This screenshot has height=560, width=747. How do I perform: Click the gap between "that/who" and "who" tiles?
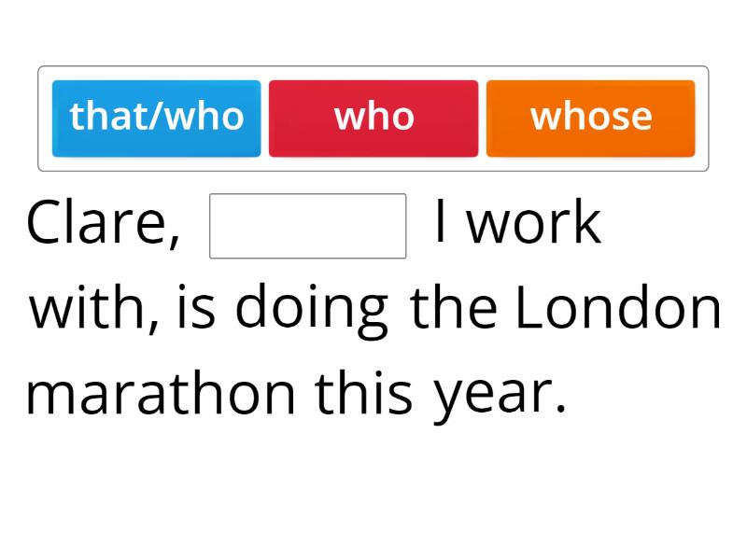(x=265, y=119)
